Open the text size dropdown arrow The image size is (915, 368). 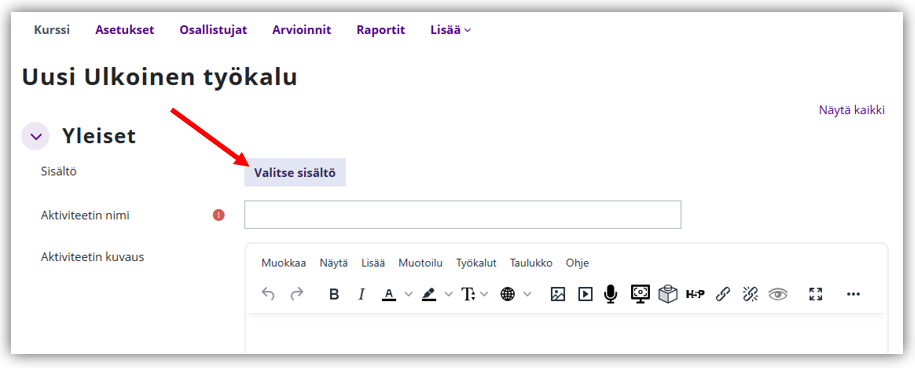click(484, 295)
